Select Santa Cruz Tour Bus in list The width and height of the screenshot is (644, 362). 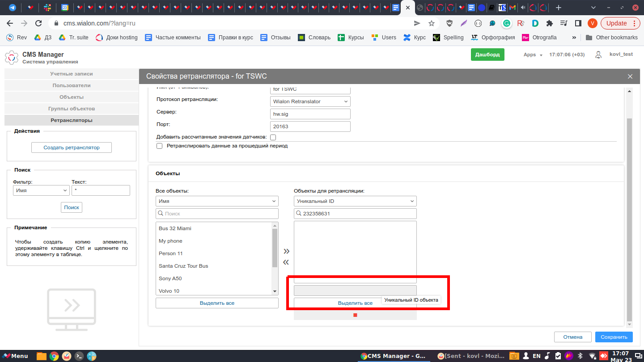click(183, 266)
